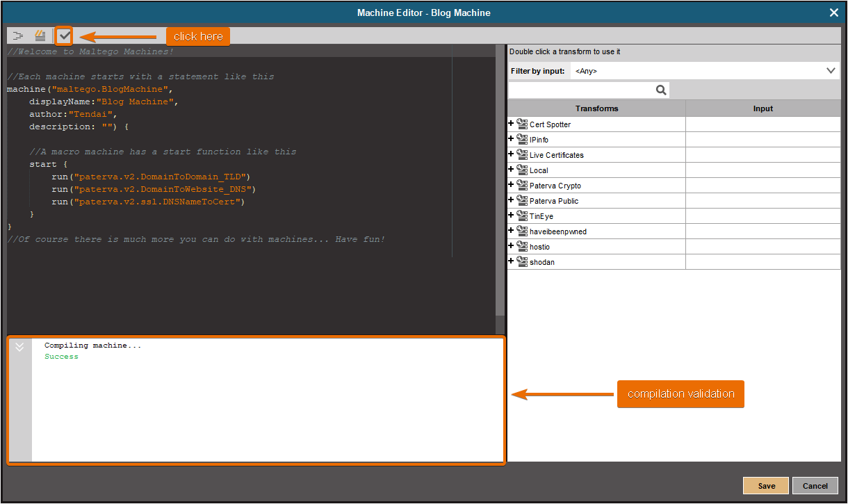
Task: Select the shodan label
Action: pyautogui.click(x=542, y=262)
